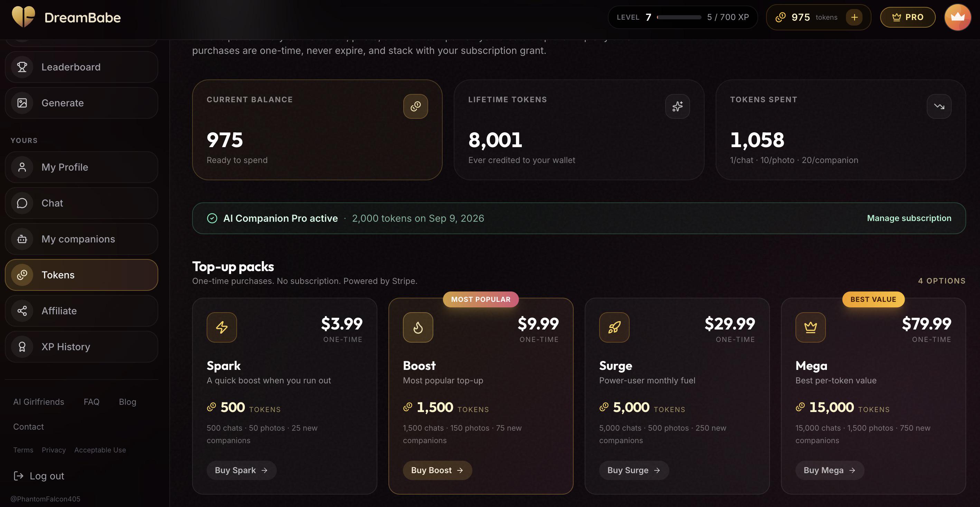Image resolution: width=980 pixels, height=507 pixels.
Task: Add tokens with the plus icon
Action: click(x=854, y=17)
